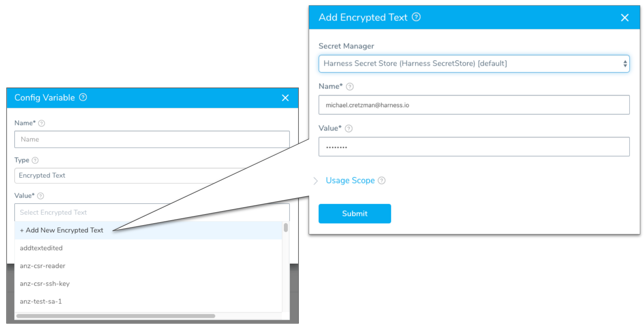Click help icon next to Name in Config Variable
This screenshot has height=330, width=644.
42,123
